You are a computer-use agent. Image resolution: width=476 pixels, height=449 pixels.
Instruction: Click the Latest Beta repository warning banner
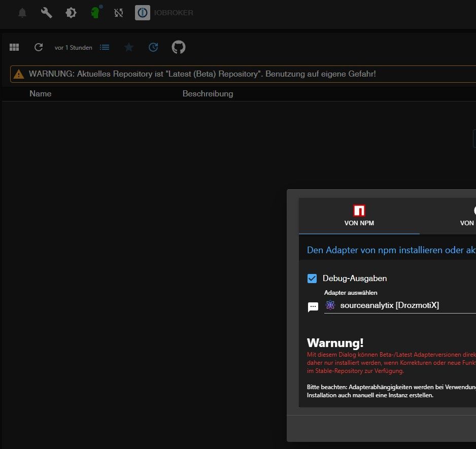tap(243, 74)
